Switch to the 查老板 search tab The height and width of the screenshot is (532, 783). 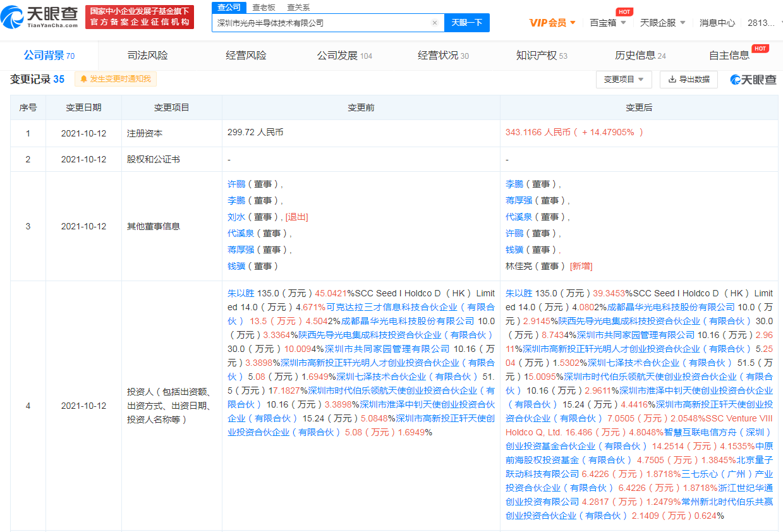coord(264,8)
